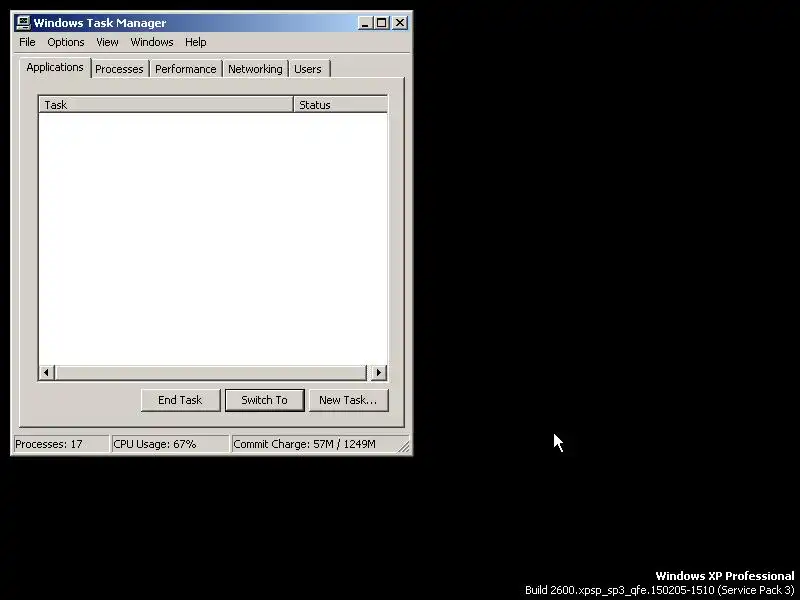Switch to the Performance tab
This screenshot has width=800, height=600.
186,69
